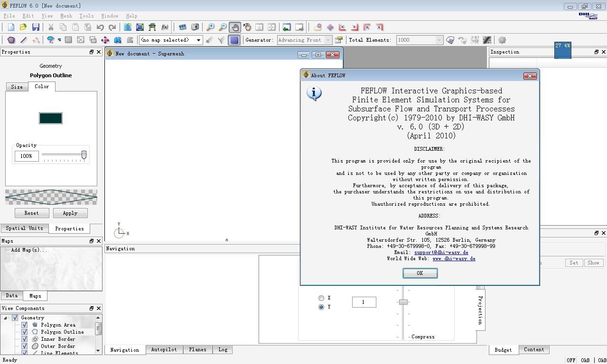Switch to the Data tab in Maps panel
Viewport: 607px width, 364px height.
(x=12, y=295)
